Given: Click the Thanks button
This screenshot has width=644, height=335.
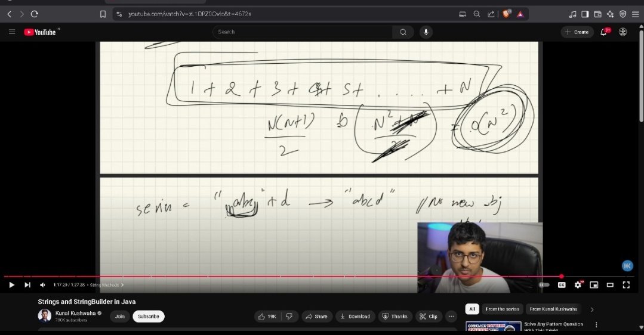Looking at the screenshot, I should click(x=395, y=317).
